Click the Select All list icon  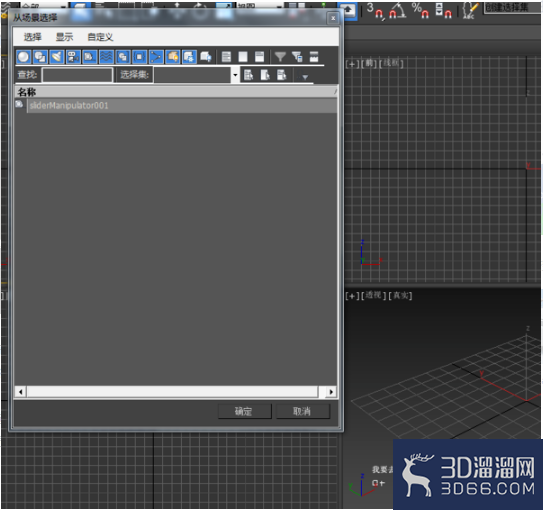click(x=226, y=57)
